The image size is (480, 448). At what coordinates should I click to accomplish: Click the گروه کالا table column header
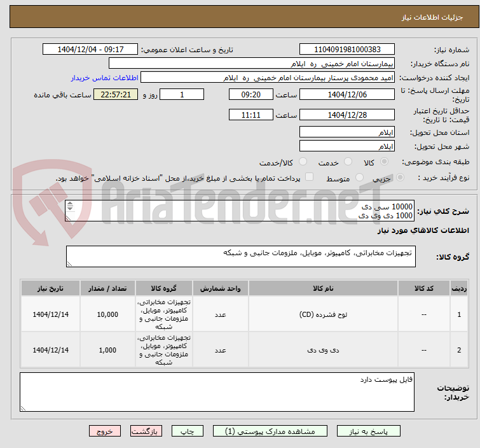pos(164,288)
